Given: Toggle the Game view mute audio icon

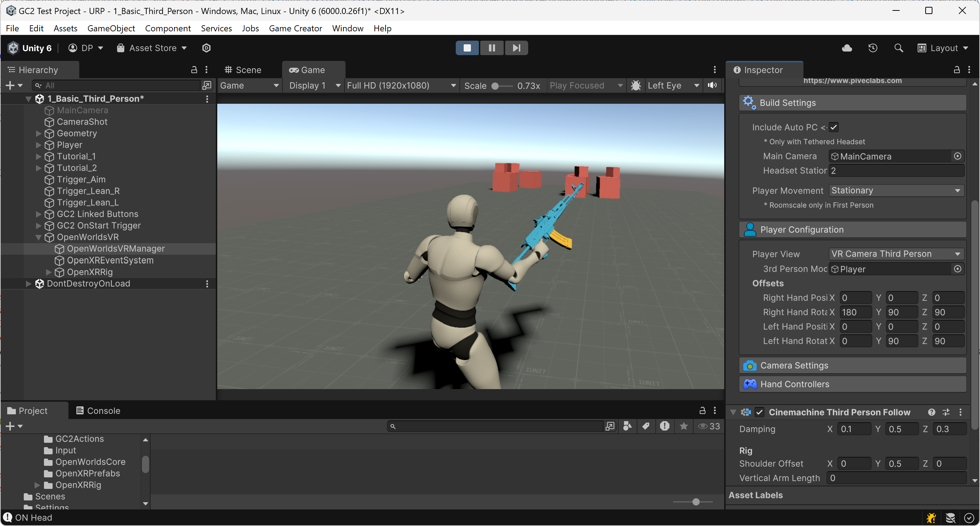Looking at the screenshot, I should (712, 85).
